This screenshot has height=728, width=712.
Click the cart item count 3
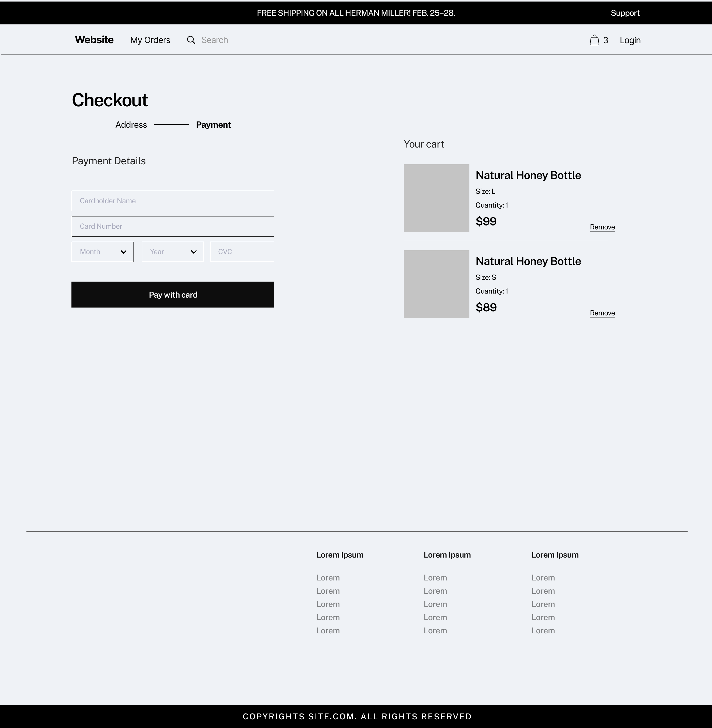(x=606, y=40)
